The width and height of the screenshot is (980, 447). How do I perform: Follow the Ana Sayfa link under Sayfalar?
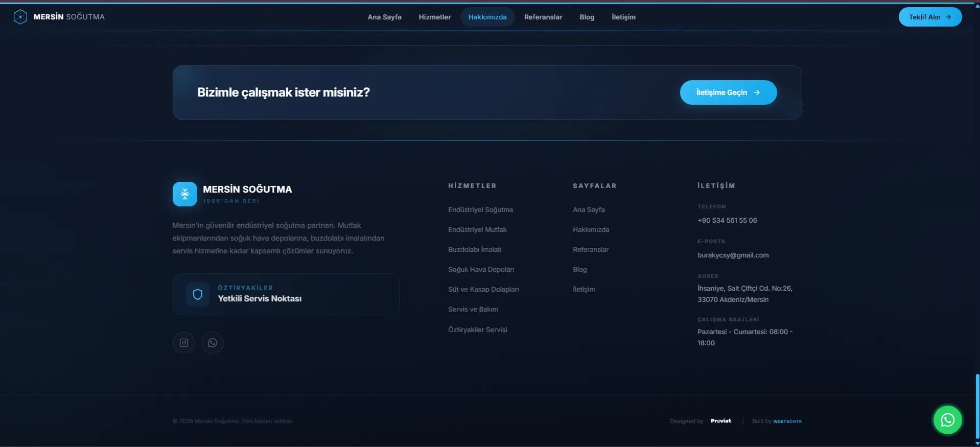589,209
